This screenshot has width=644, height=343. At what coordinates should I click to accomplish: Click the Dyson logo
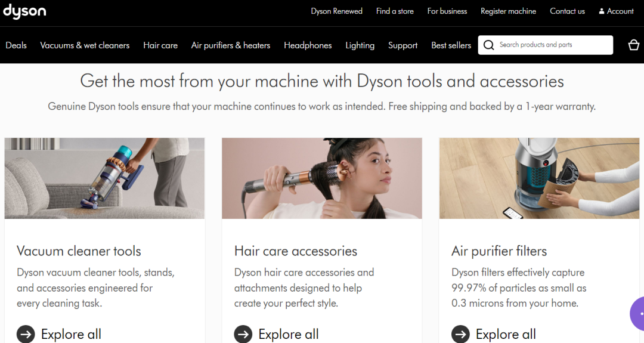pyautogui.click(x=24, y=11)
